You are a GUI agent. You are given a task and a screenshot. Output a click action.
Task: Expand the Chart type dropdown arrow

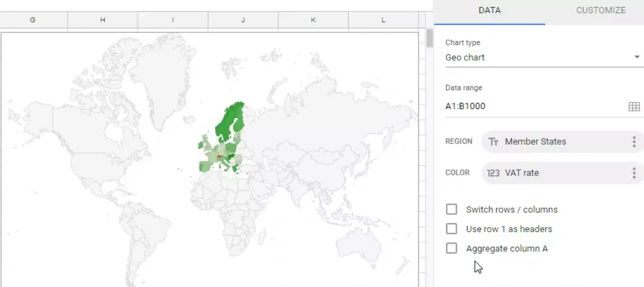click(637, 57)
